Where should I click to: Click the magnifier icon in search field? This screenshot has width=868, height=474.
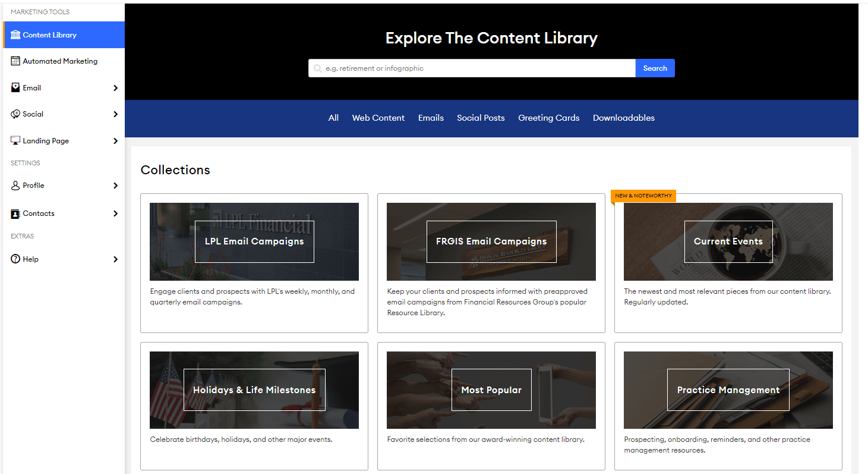click(318, 68)
